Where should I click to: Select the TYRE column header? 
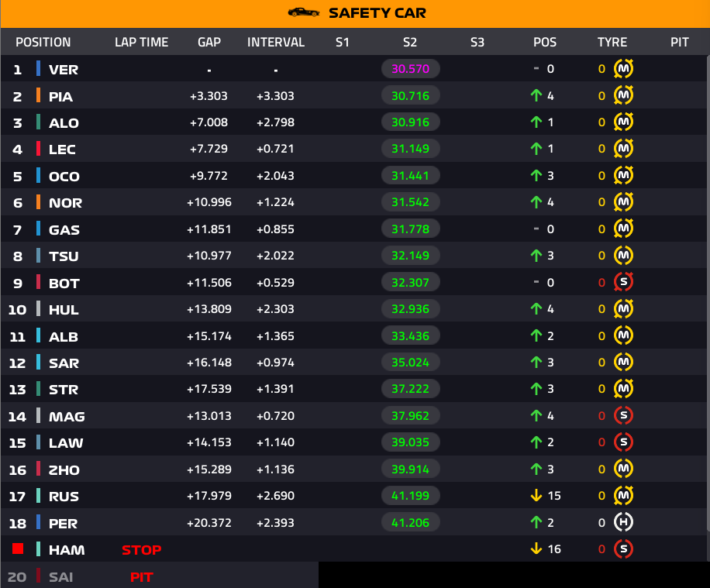pyautogui.click(x=612, y=42)
